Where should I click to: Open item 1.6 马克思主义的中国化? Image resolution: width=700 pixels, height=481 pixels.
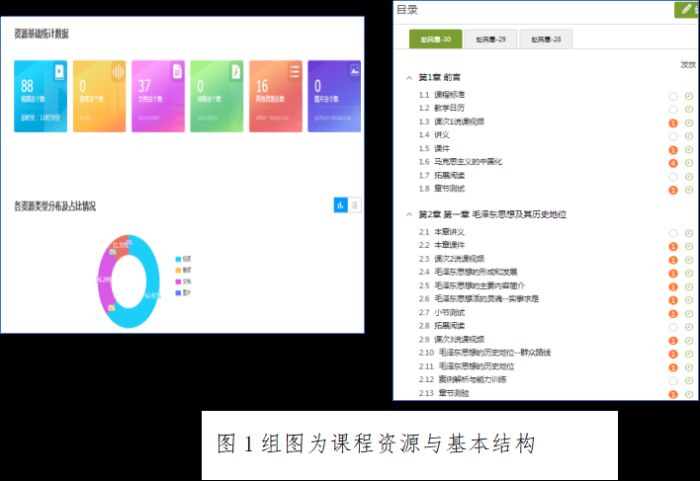pyautogui.click(x=468, y=162)
